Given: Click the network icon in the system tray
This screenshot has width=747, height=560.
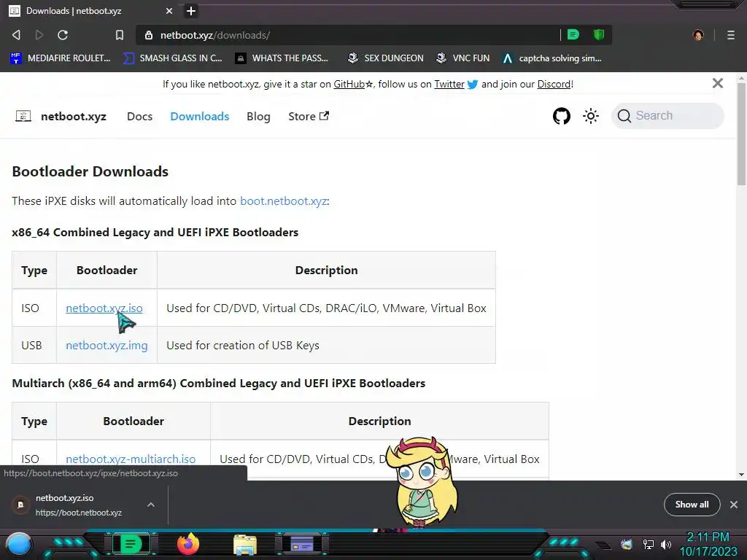Looking at the screenshot, I should click(649, 544).
